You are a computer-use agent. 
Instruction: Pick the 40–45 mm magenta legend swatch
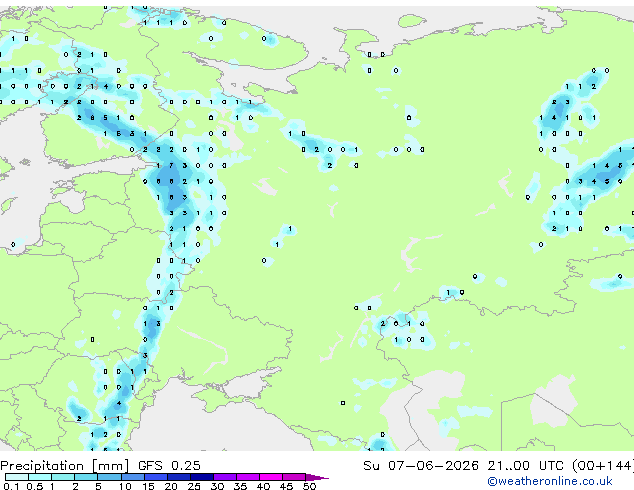tap(271, 477)
